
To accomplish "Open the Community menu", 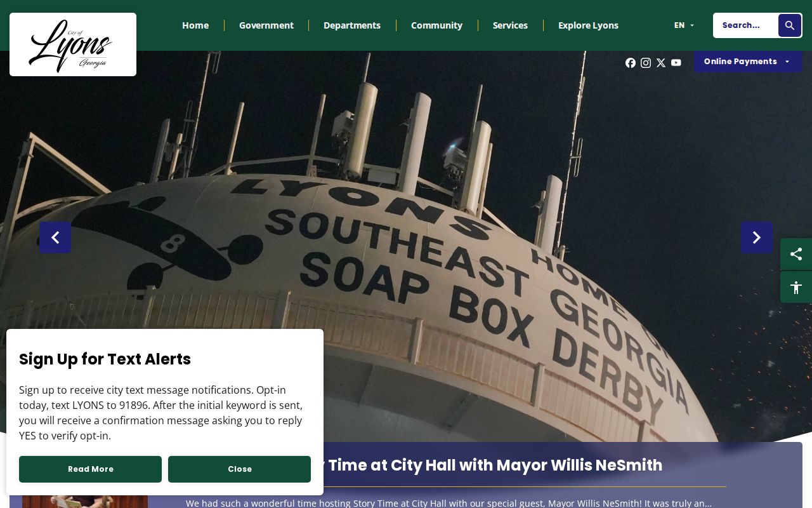I will click(x=436, y=25).
